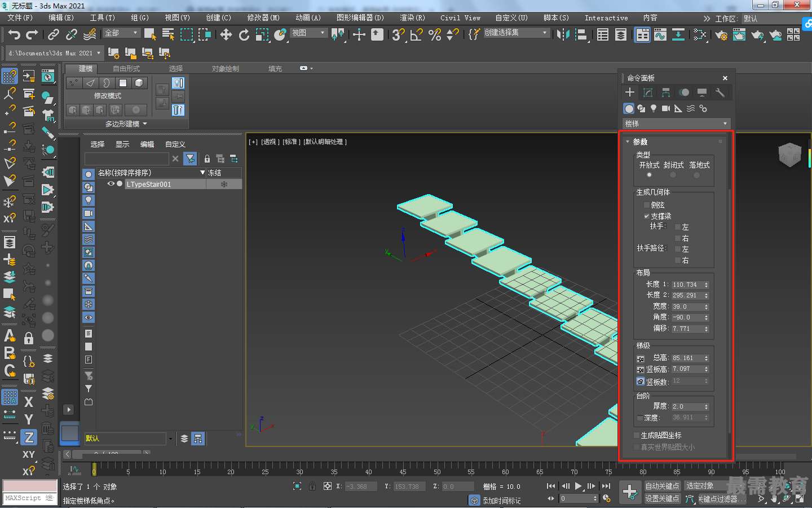Viewport: 812px width, 508px height.
Task: Toggle the X axis constraint button
Action: pyautogui.click(x=29, y=402)
